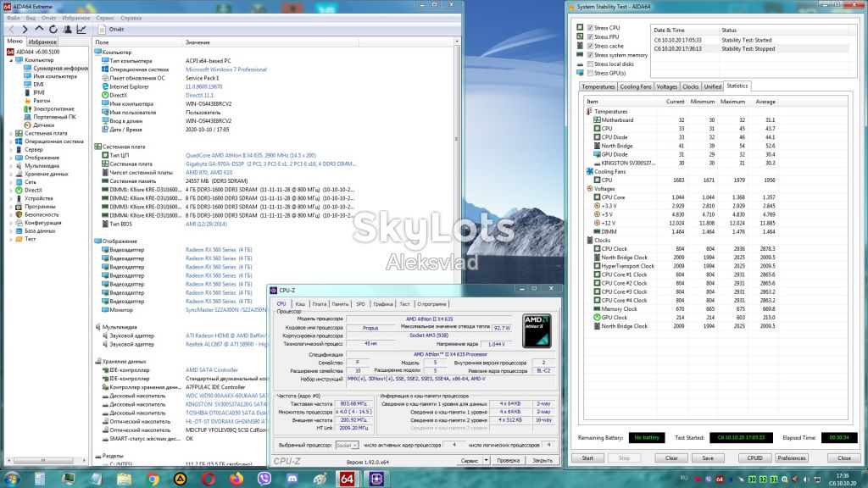
Task: Open File Explorer folder icon in taskbar
Action: tap(124, 479)
